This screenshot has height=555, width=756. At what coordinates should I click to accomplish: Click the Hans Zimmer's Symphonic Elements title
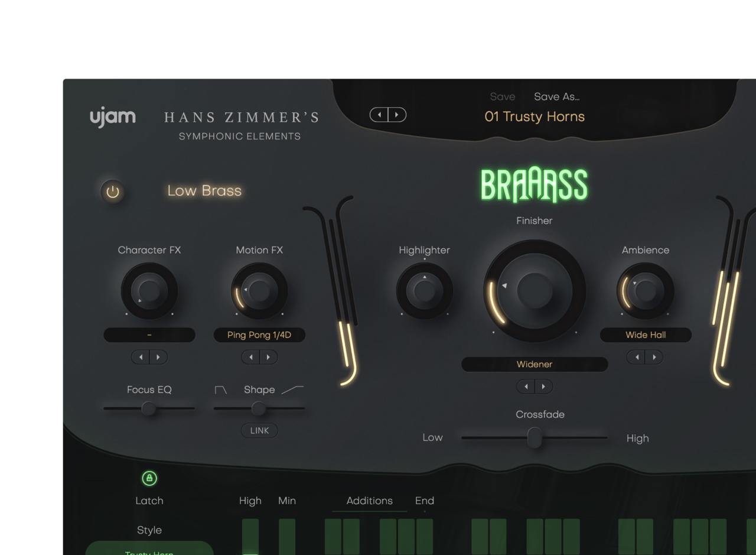[x=241, y=126]
